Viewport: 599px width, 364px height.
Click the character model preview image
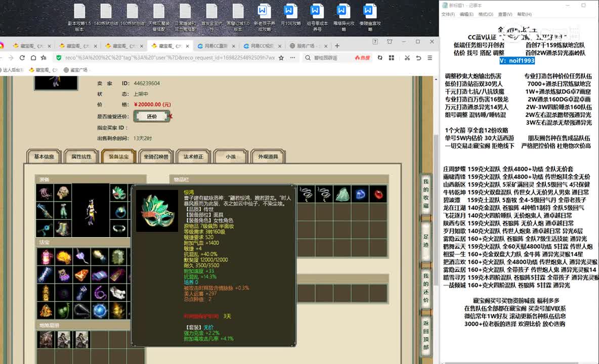[x=91, y=210]
